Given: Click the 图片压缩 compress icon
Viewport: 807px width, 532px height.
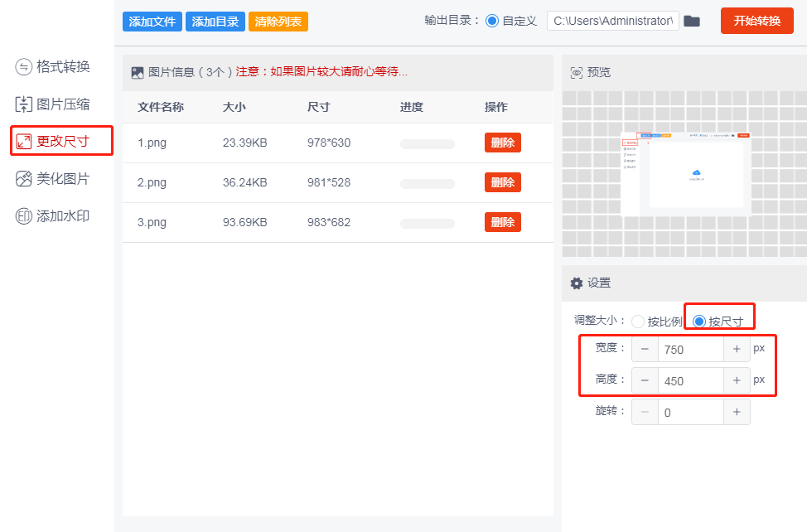Looking at the screenshot, I should coord(24,104).
